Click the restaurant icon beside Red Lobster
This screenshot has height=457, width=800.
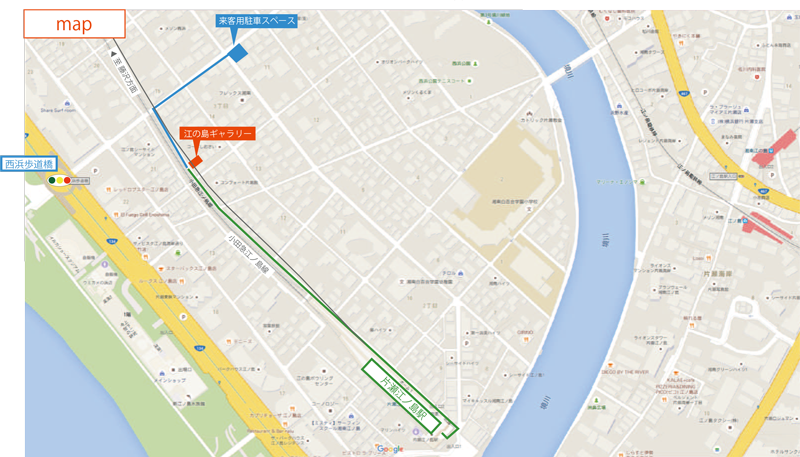[109, 189]
